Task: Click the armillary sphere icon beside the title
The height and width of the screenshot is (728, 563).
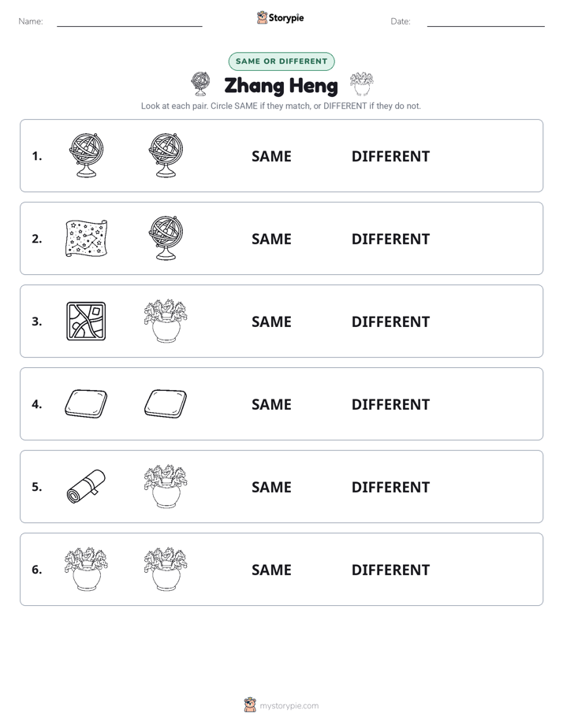Action: coord(200,84)
